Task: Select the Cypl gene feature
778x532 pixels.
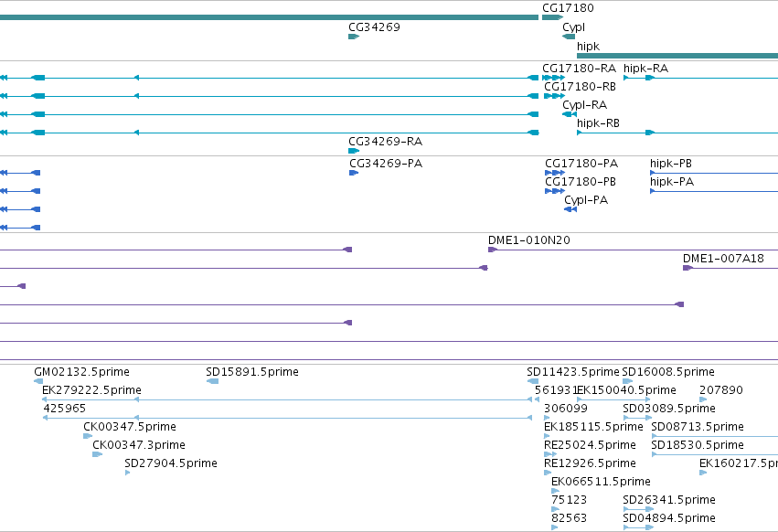Action: pos(569,37)
